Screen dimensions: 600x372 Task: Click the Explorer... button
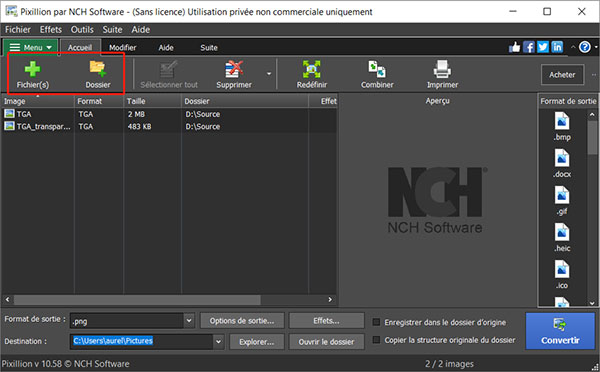pos(256,341)
